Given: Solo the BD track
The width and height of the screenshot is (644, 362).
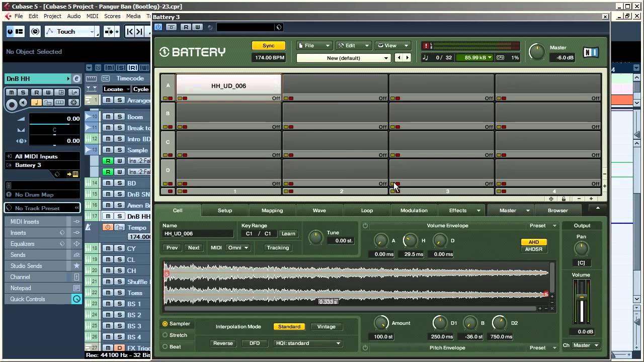Looking at the screenshot, I should (120, 183).
